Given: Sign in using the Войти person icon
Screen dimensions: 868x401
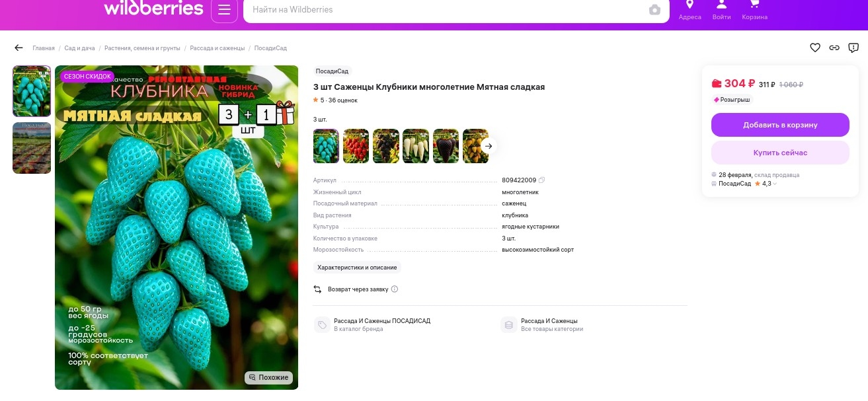Looking at the screenshot, I should pyautogui.click(x=721, y=10).
